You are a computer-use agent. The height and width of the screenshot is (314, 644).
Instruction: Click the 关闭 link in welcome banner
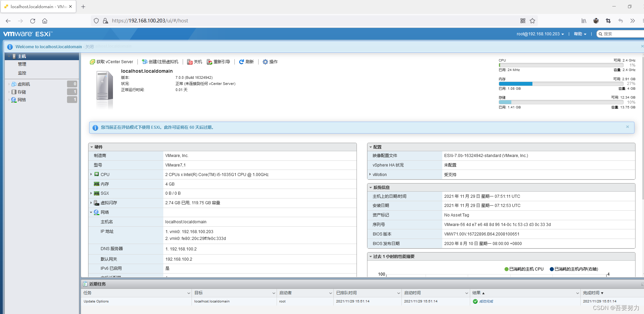point(89,47)
